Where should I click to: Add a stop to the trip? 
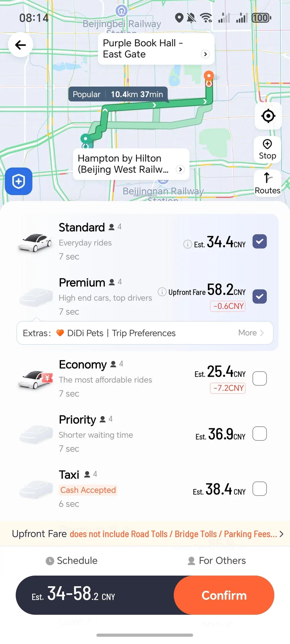point(267,150)
